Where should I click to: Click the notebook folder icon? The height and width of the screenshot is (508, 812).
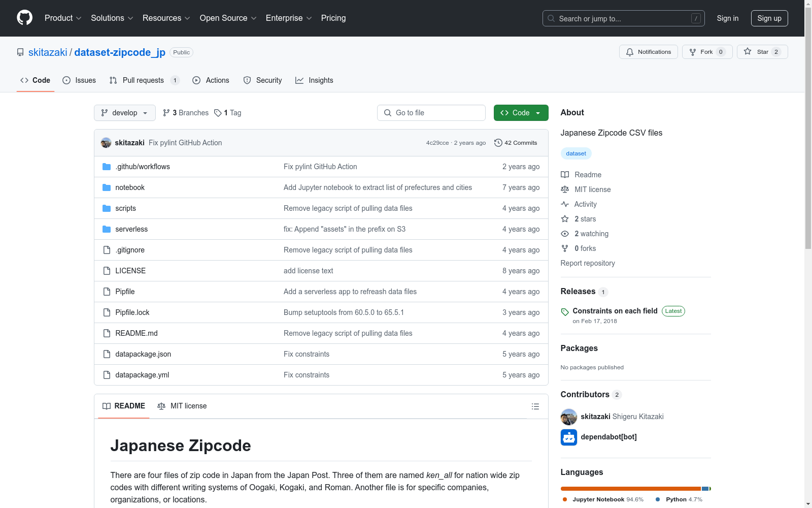[x=107, y=187]
